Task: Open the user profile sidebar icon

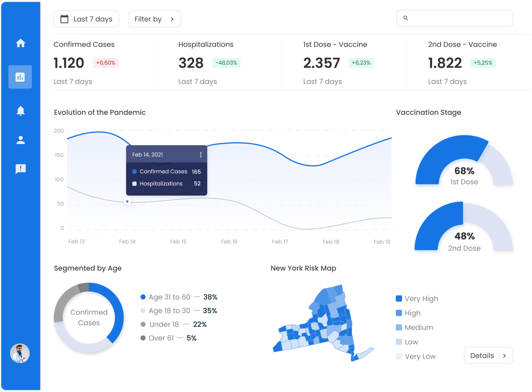Action: [x=21, y=140]
